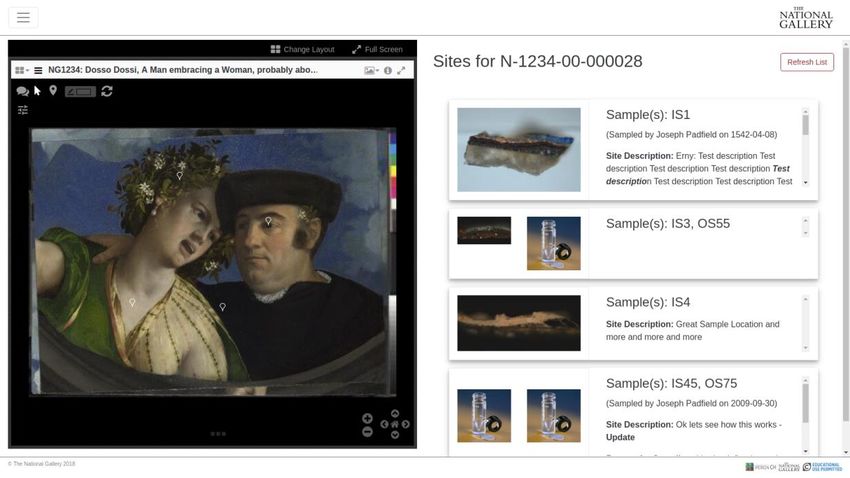Screen dimensions: 850x478
Task: Select the location pin marker tool
Action: (x=53, y=91)
